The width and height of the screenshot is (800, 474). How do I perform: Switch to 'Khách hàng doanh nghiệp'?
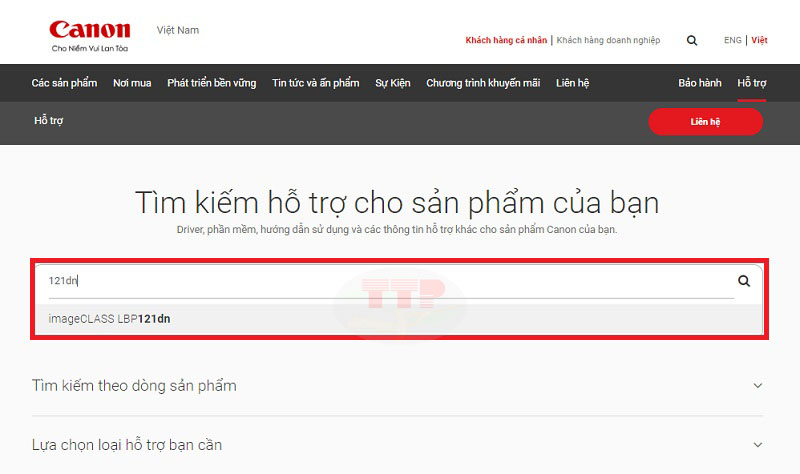click(x=608, y=40)
